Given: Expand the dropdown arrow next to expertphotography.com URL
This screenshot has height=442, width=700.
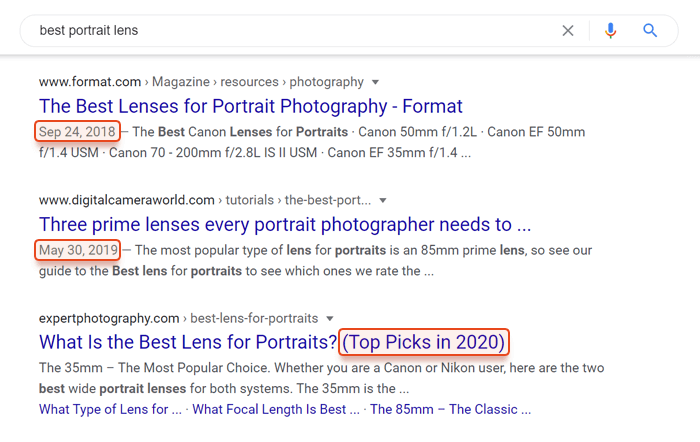Looking at the screenshot, I should (330, 319).
